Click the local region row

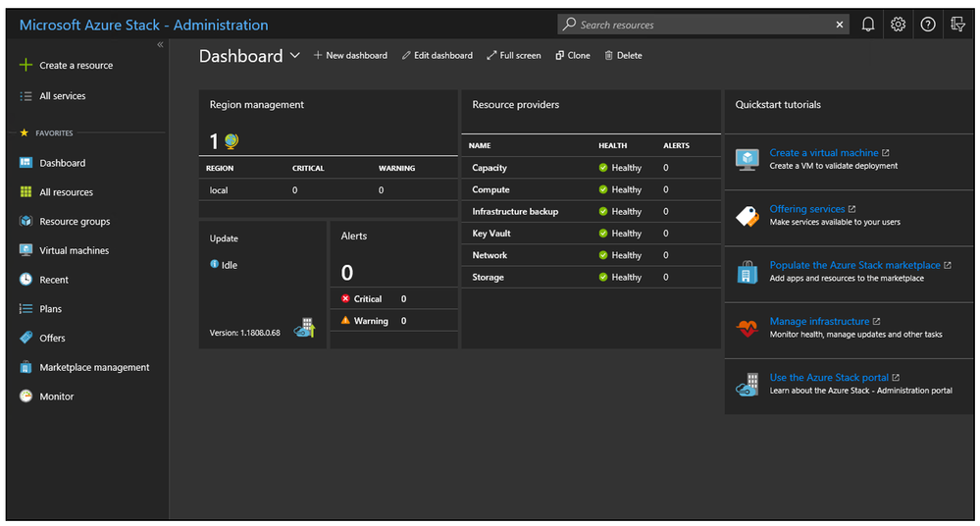(x=328, y=190)
